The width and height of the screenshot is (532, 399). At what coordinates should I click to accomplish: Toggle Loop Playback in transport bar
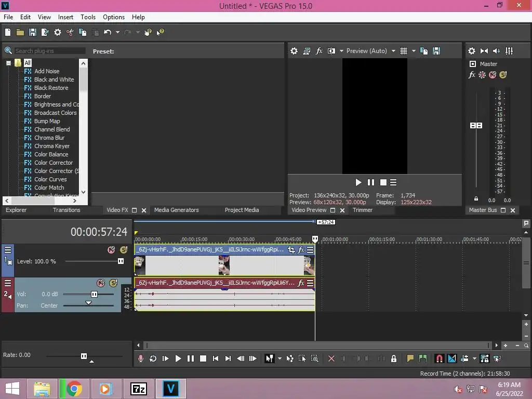[x=153, y=358]
